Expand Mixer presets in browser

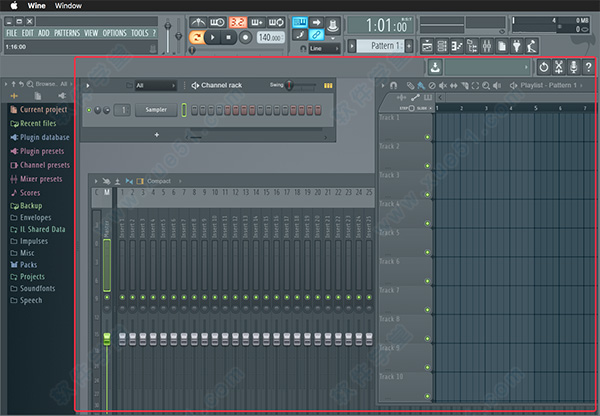(36, 179)
